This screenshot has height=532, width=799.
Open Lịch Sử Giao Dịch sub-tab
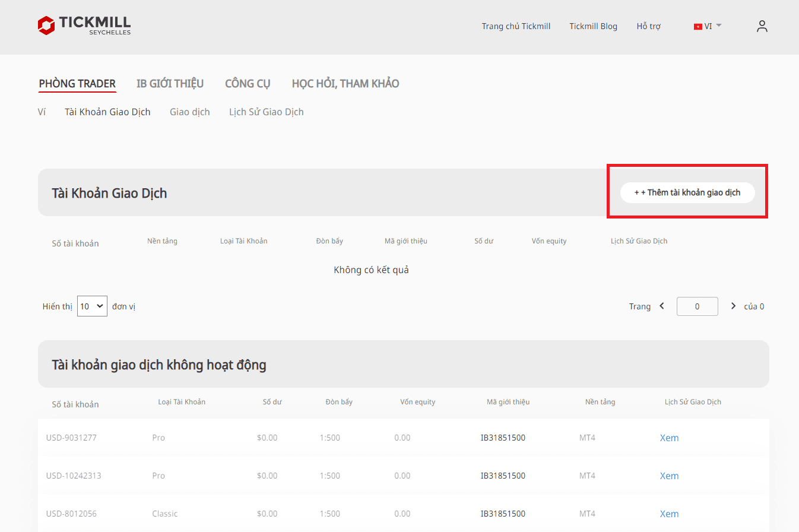(267, 112)
